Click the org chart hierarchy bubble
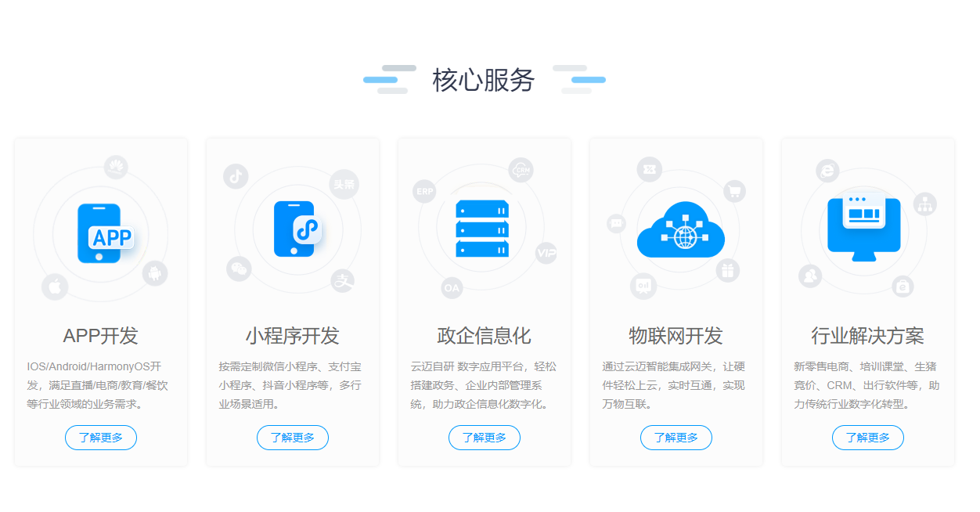 click(925, 204)
